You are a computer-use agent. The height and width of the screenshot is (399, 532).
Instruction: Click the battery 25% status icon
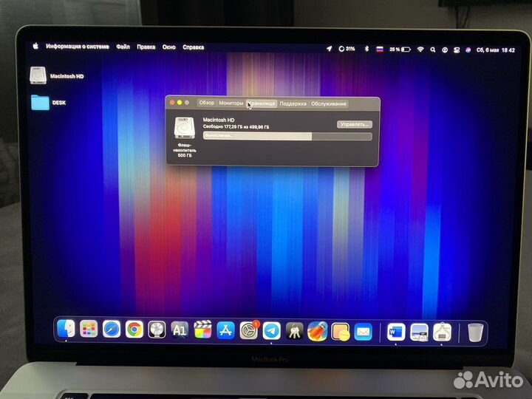[400, 50]
